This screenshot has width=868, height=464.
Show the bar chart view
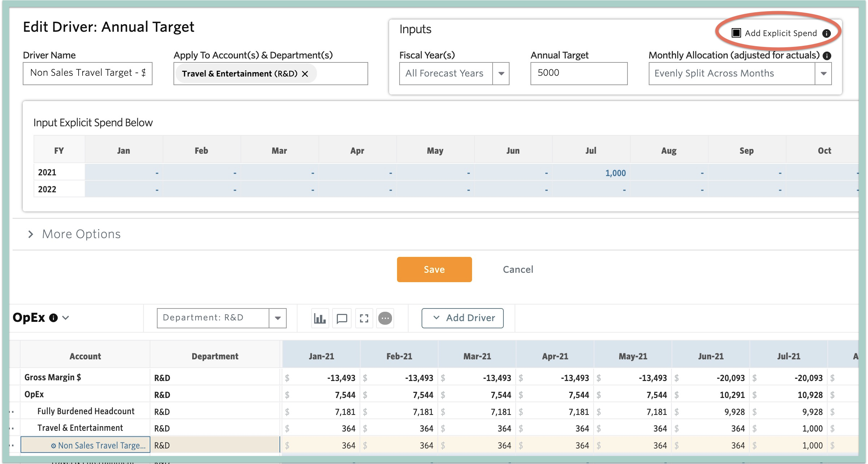tap(320, 318)
